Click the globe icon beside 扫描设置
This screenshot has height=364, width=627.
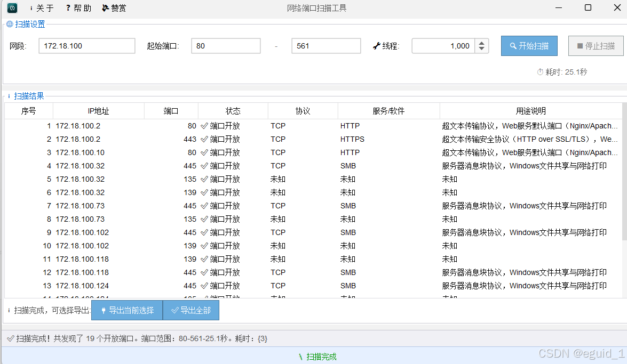tap(10, 24)
